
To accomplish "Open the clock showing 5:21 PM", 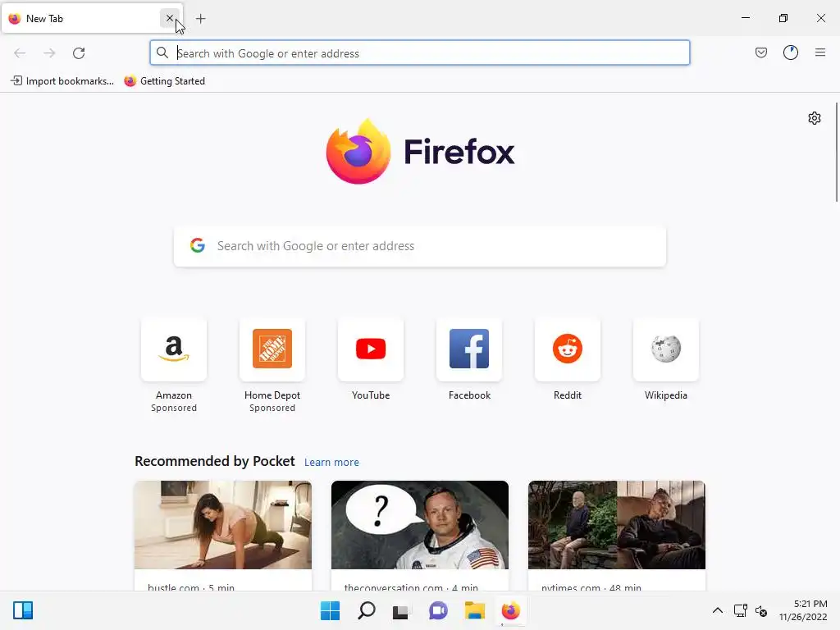I will coord(803,610).
